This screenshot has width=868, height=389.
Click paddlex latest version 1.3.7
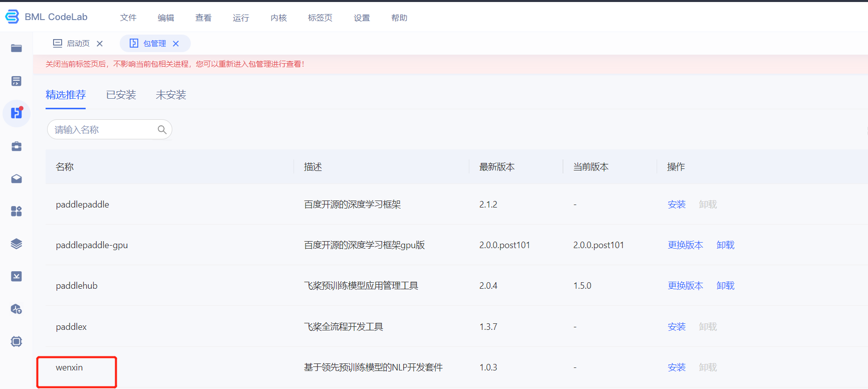point(488,327)
